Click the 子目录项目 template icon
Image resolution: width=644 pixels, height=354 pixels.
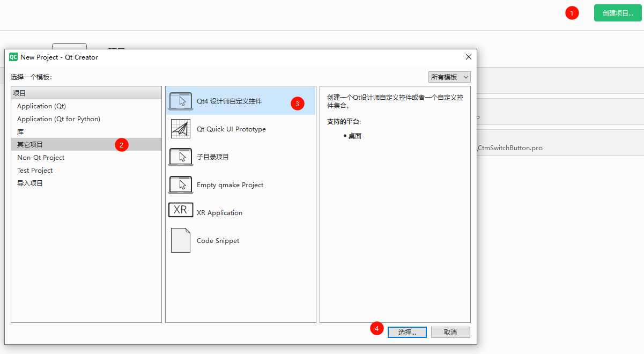pyautogui.click(x=181, y=157)
